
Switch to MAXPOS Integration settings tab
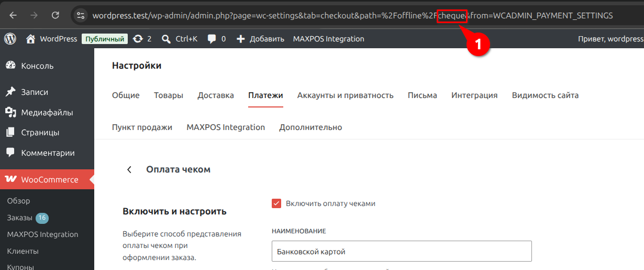[x=226, y=127]
